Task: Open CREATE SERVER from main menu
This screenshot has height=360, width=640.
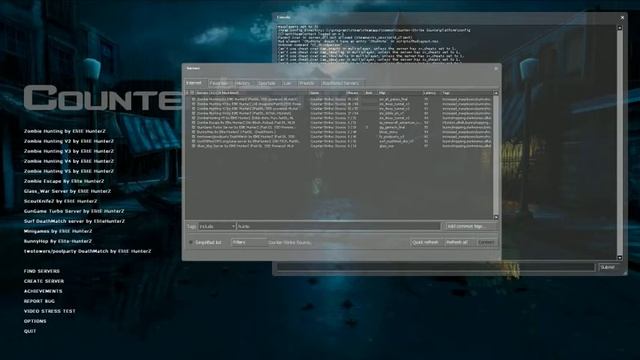Action: [44, 281]
